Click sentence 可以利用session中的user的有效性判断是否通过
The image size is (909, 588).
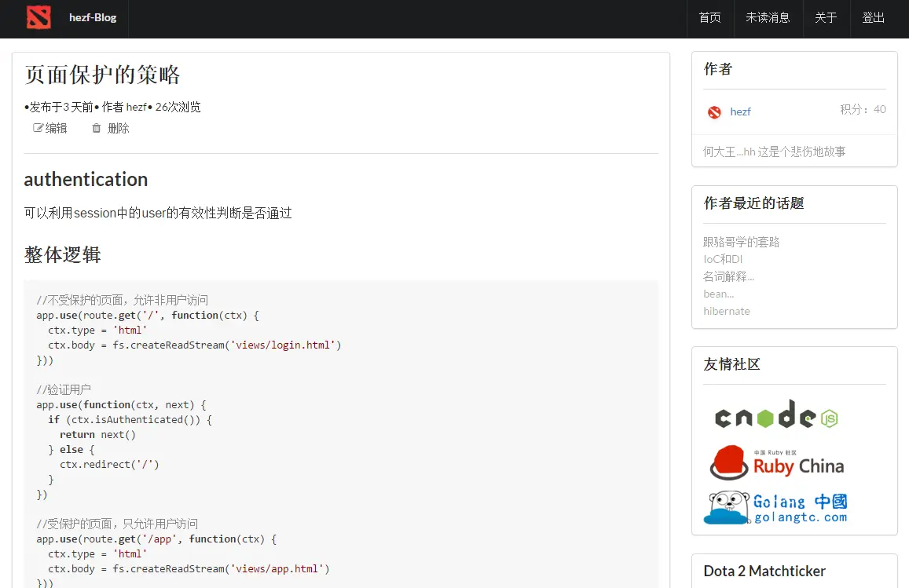158,214
